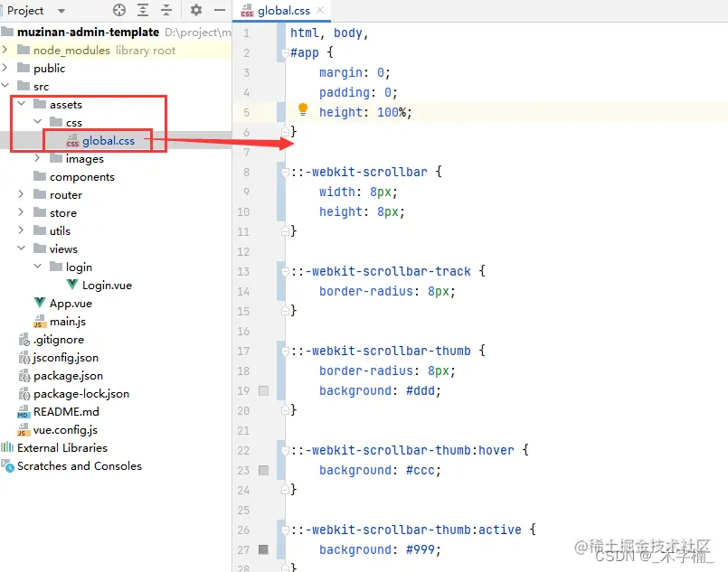Image resolution: width=728 pixels, height=572 pixels.
Task: Switch to the global.css tab
Action: pyautogui.click(x=283, y=10)
